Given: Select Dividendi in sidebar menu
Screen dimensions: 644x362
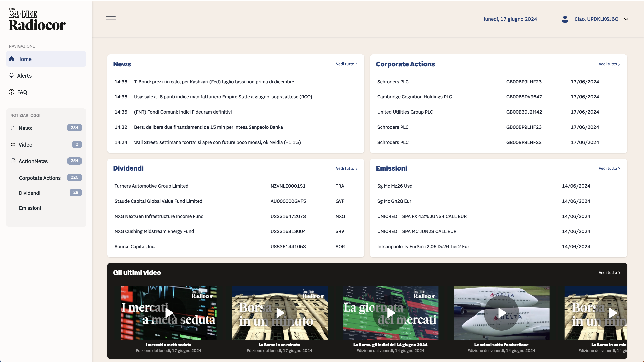Looking at the screenshot, I should click(29, 193).
